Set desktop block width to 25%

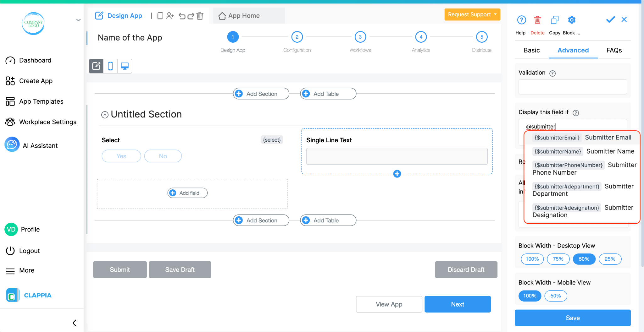[x=610, y=259]
